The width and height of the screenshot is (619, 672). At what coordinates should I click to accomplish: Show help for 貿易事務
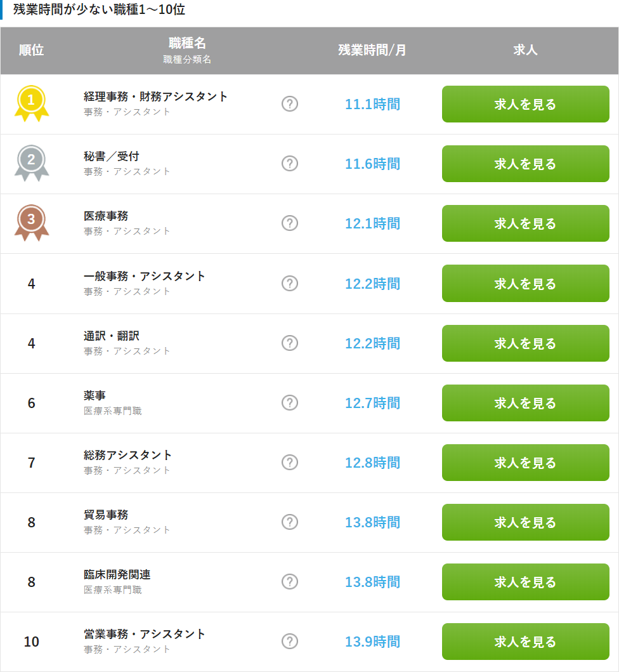tap(290, 522)
